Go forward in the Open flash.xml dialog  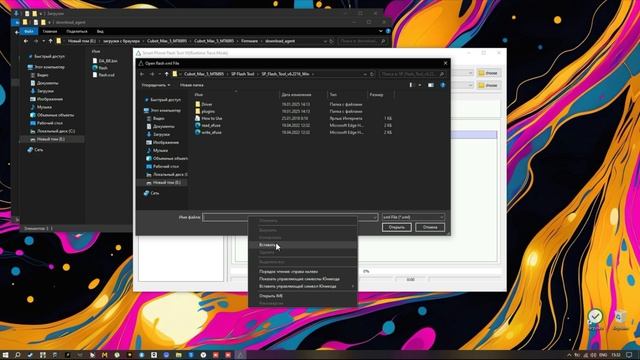[x=152, y=74]
